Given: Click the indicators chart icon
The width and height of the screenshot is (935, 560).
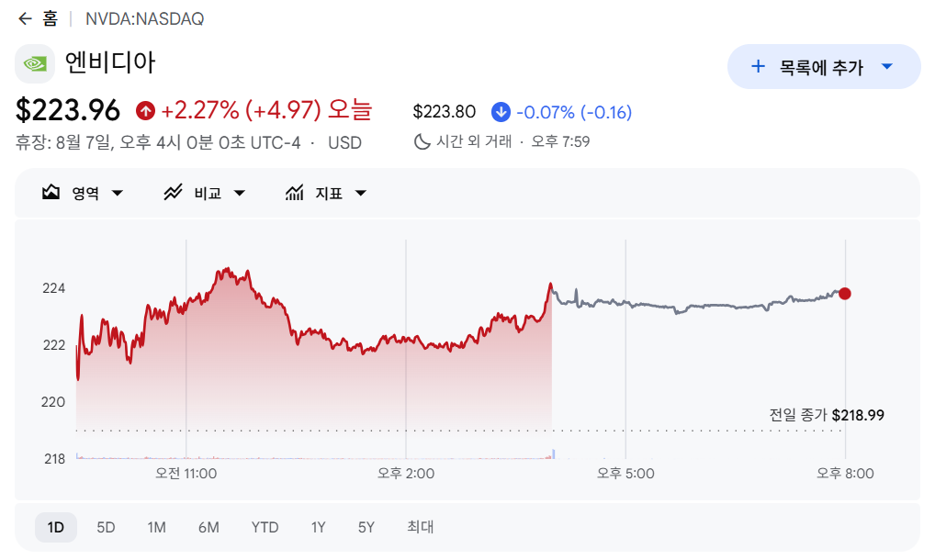Looking at the screenshot, I should click(x=294, y=193).
